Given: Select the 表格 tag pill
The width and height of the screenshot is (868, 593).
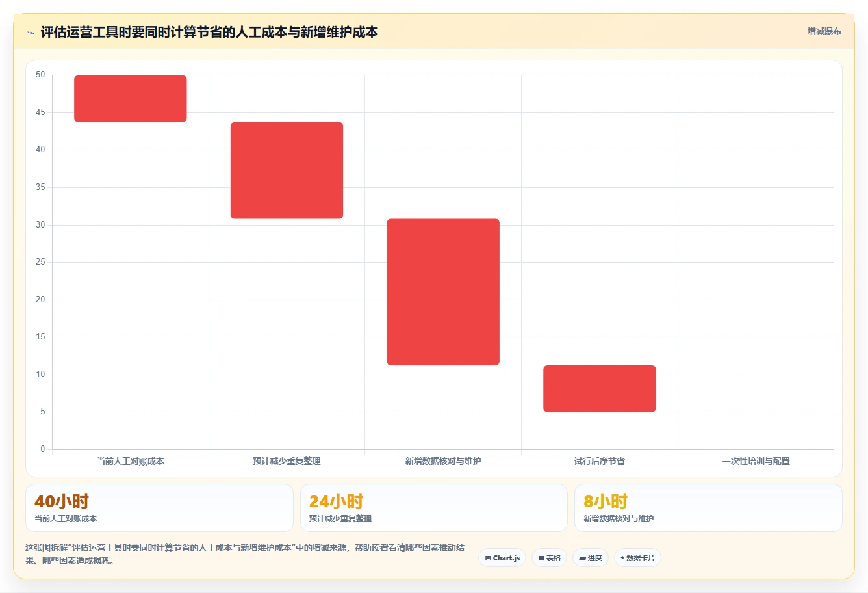Looking at the screenshot, I should click(549, 558).
